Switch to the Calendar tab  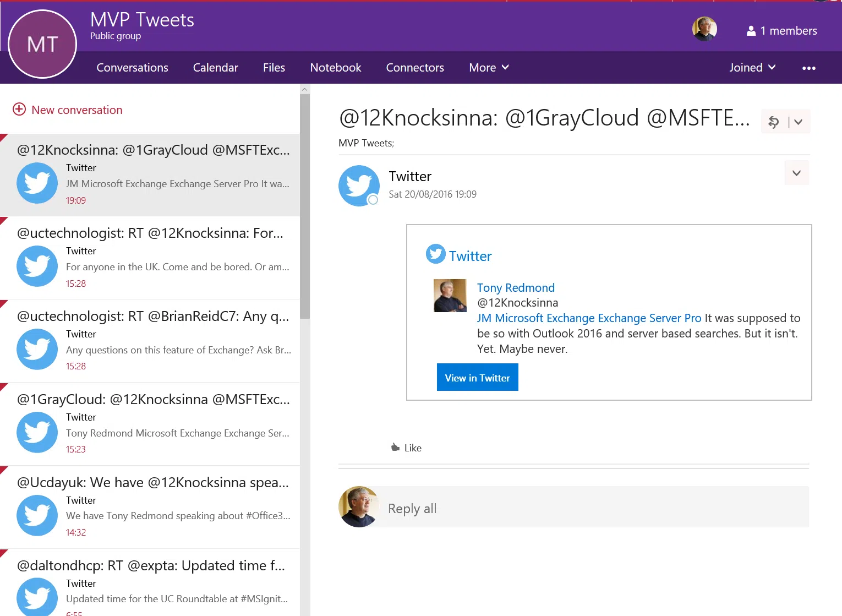[216, 68]
